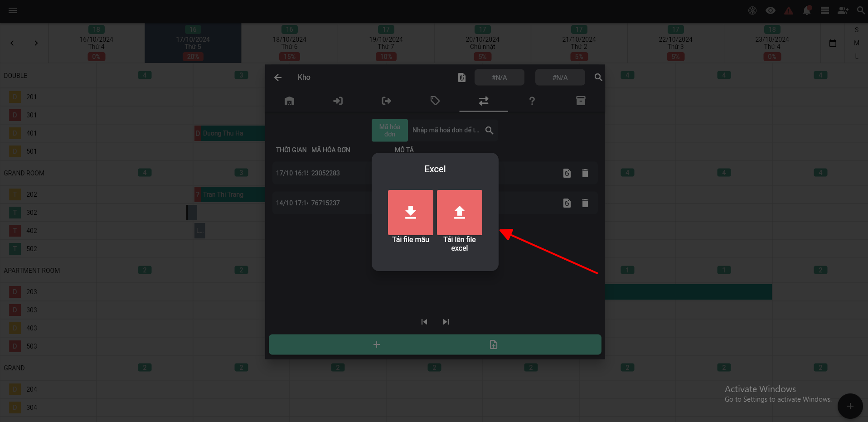This screenshot has height=422, width=868.
Task: Select the 17/10/2024 date column
Action: tap(193, 43)
